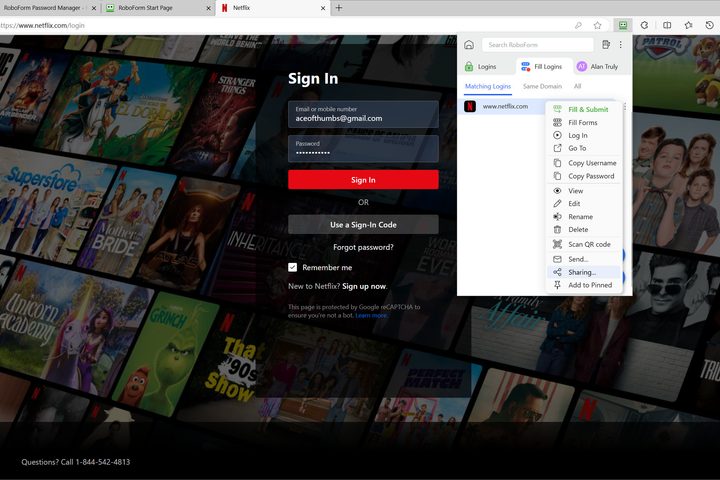This screenshot has width=720, height=480.
Task: Click the envelope icon beside Send
Action: pyautogui.click(x=557, y=259)
